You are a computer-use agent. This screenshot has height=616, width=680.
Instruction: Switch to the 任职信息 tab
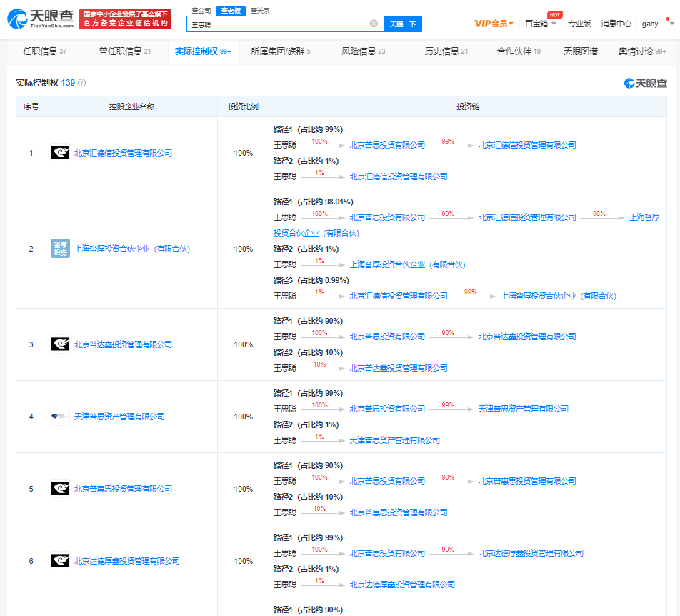click(x=44, y=51)
